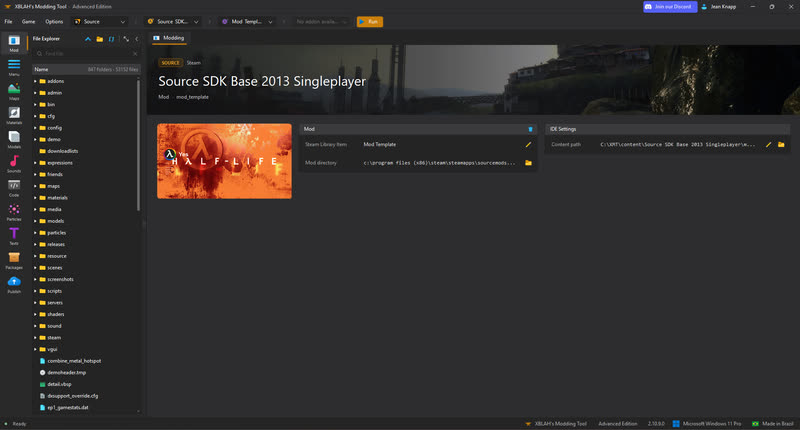Viewport: 800px width, 430px height.
Task: Open the No addon available dropdown
Action: click(322, 21)
